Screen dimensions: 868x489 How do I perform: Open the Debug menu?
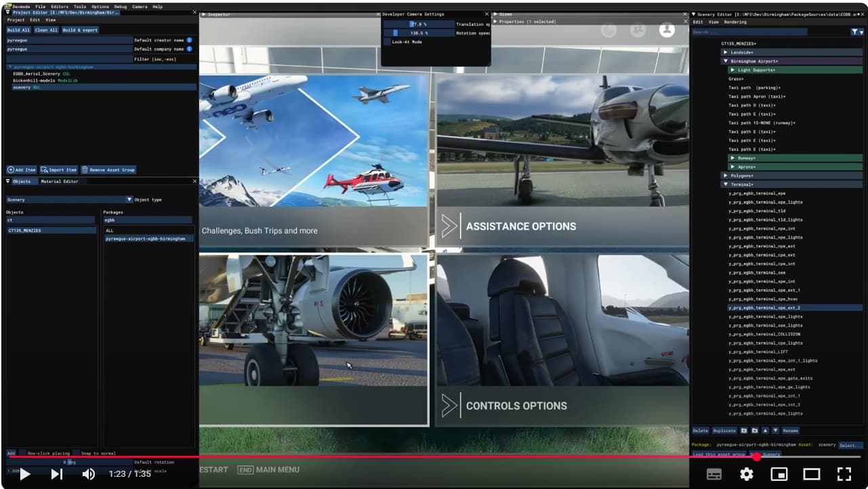point(120,7)
